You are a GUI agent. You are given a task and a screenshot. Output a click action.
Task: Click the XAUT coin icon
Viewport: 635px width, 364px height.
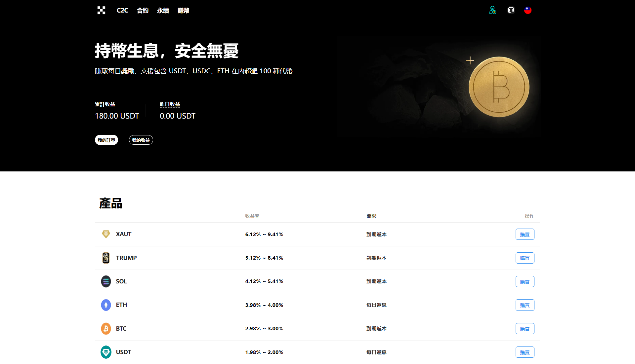(x=106, y=234)
